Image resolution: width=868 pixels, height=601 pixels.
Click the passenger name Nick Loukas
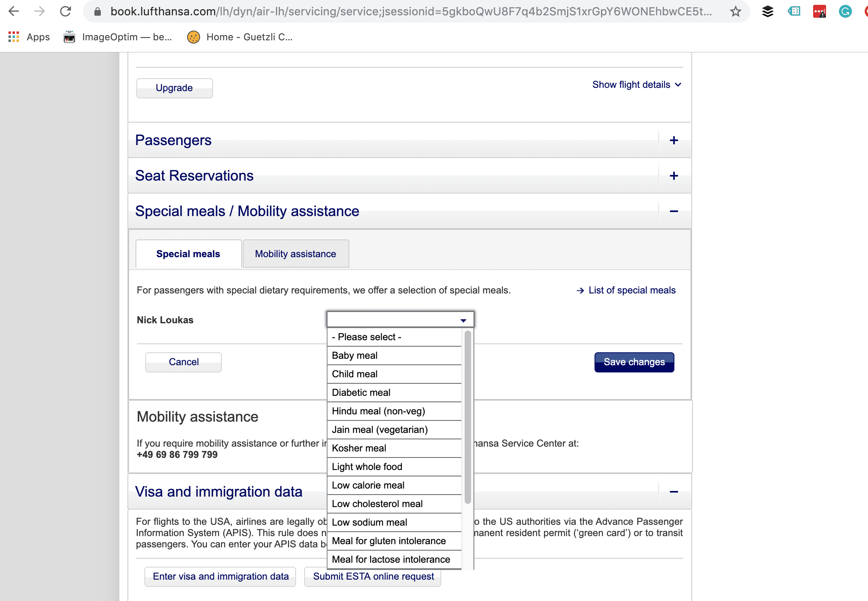click(x=165, y=320)
